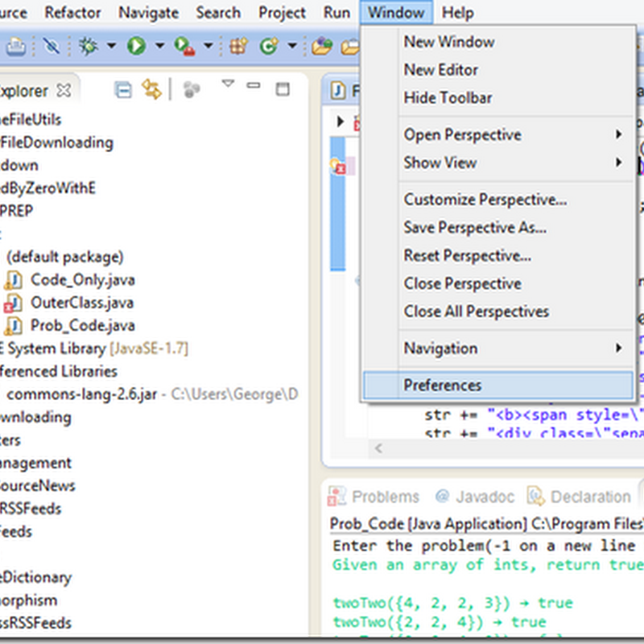Screen dimensions: 644x644
Task: Open the Project menu
Action: click(x=283, y=13)
